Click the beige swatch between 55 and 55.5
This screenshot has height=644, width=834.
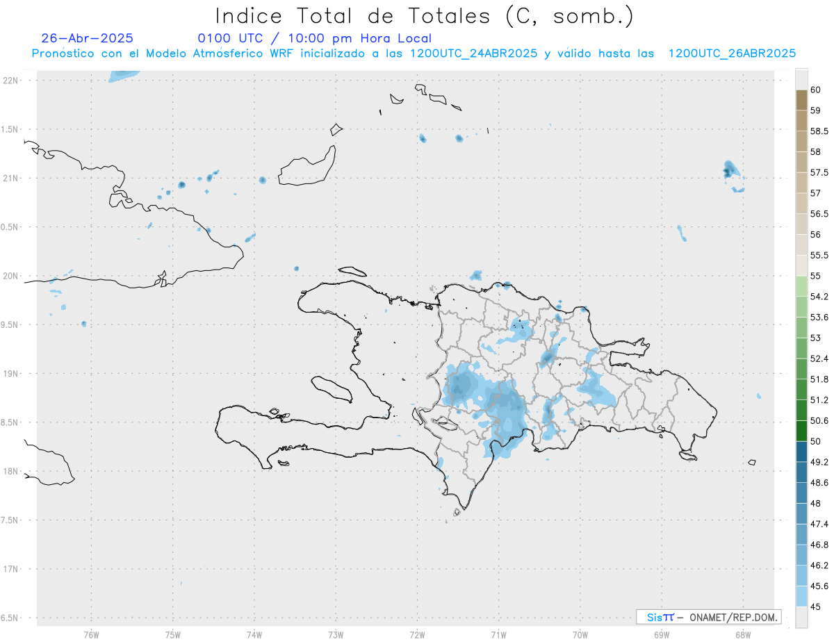pyautogui.click(x=801, y=265)
